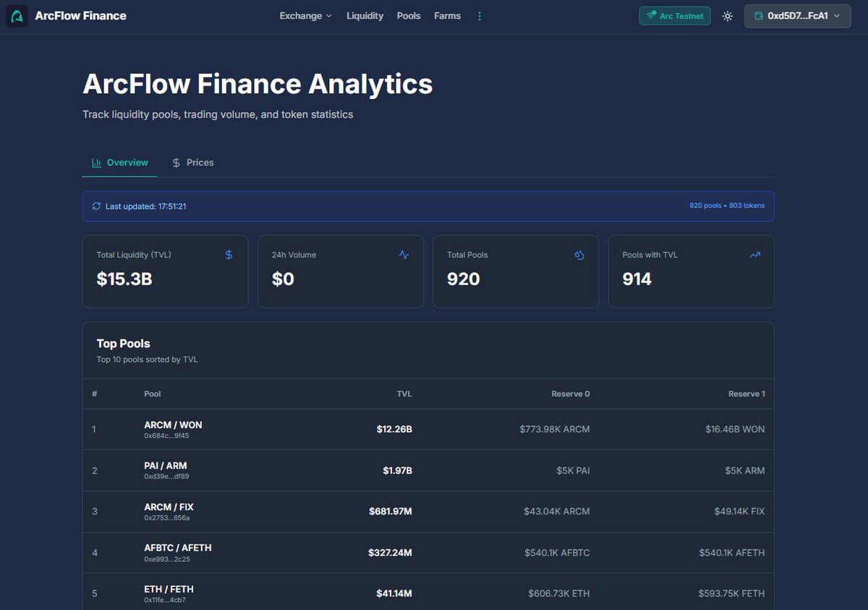Viewport: 868px width, 610px height.
Task: Click the wallet icon in address button
Action: pos(759,16)
